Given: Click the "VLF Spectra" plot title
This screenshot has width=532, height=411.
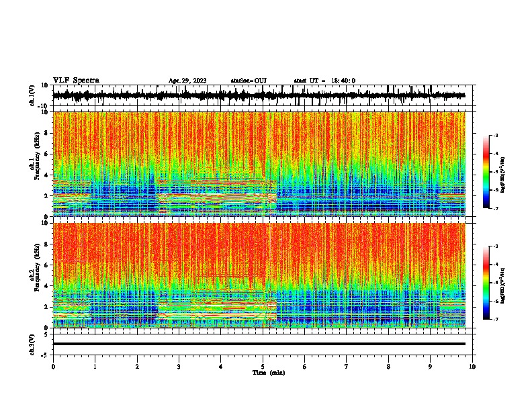Looking at the screenshot, I should [x=76, y=81].
